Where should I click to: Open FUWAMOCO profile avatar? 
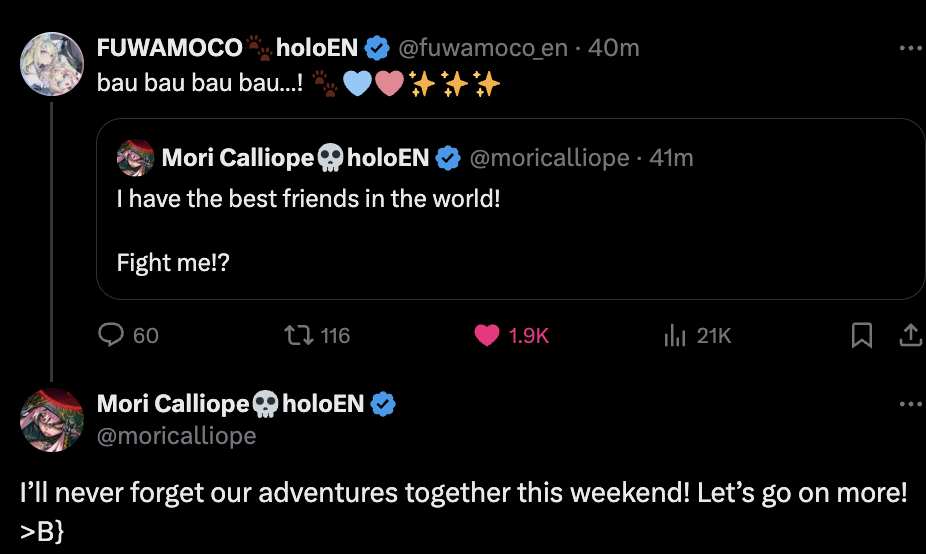click(51, 63)
